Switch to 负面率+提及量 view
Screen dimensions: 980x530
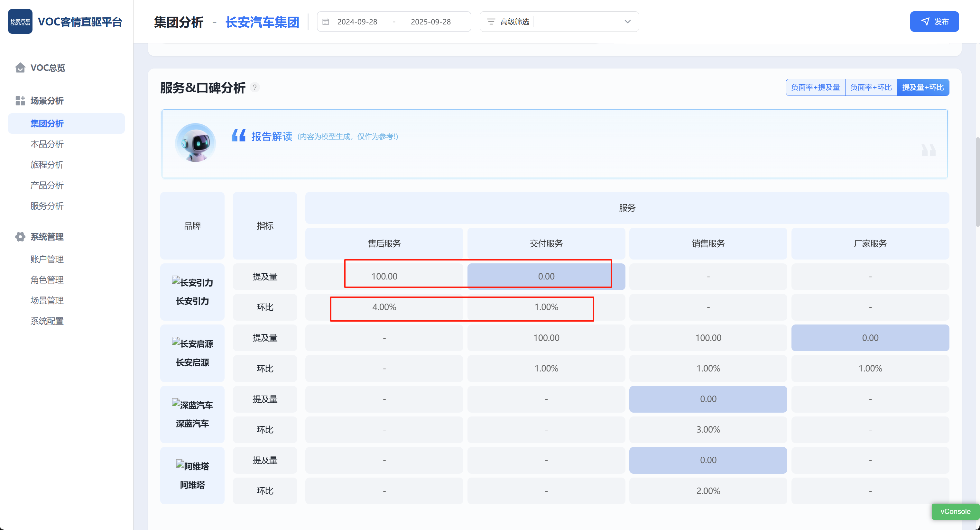[815, 87]
